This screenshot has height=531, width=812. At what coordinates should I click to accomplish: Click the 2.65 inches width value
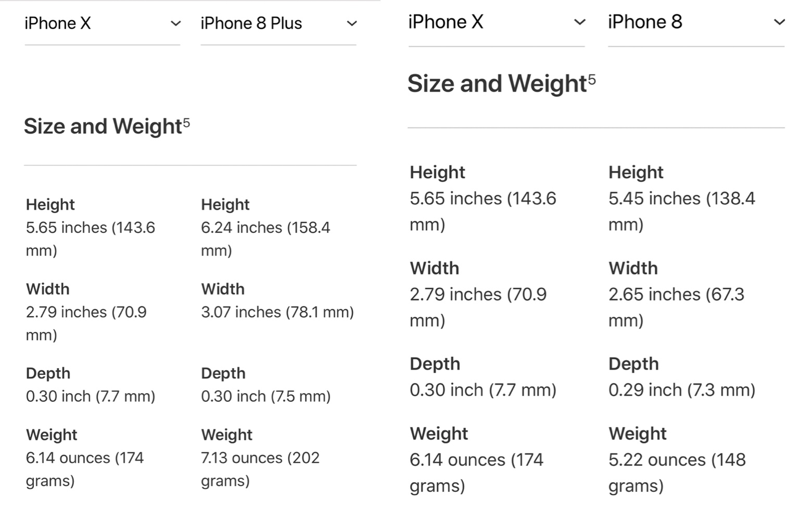point(676,307)
